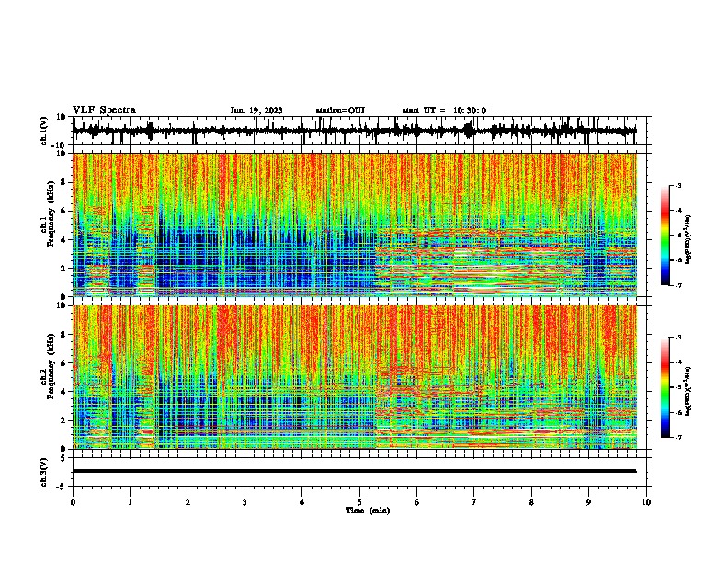Click time axis tick label '8'
Screen dimensions: 728x563
click(x=531, y=502)
